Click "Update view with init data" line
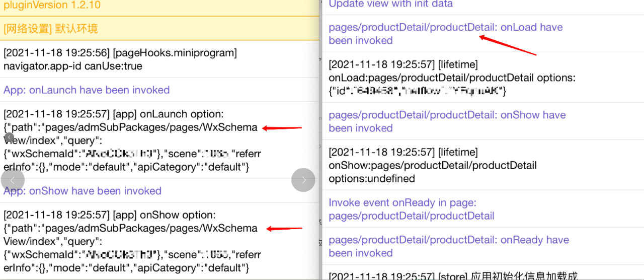 (x=390, y=4)
